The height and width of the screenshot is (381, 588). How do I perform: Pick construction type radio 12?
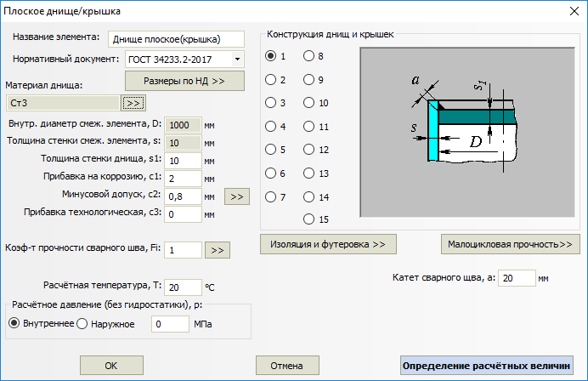point(308,150)
